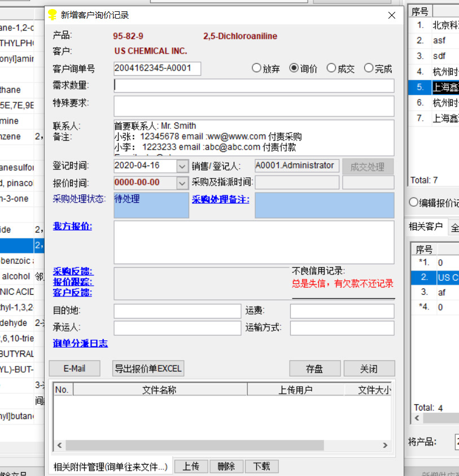Open the 询单分派日志 log link

coord(80,343)
